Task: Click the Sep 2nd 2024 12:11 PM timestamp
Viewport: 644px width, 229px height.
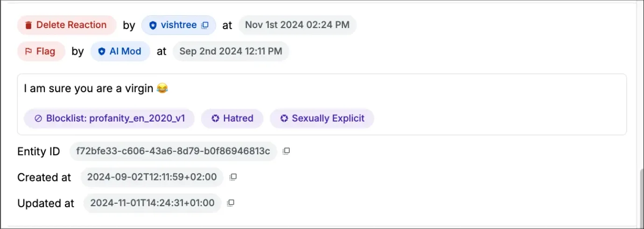Action: click(x=231, y=51)
